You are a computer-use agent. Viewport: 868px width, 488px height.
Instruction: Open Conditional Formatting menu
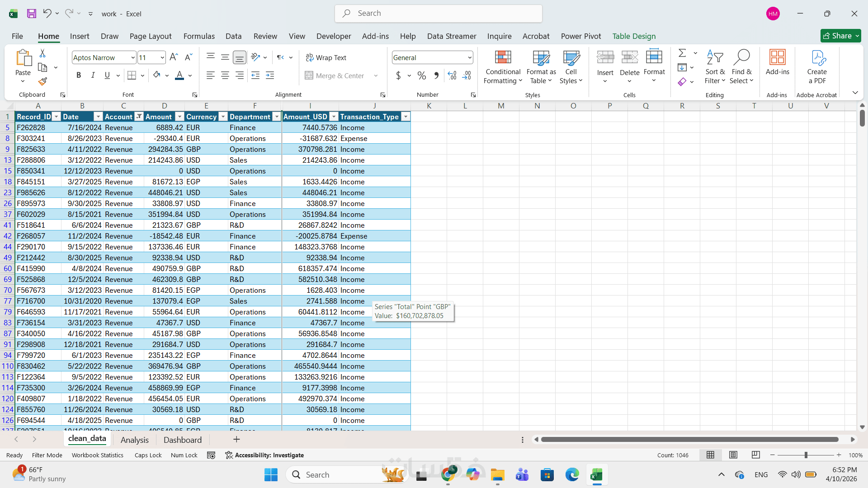pyautogui.click(x=503, y=67)
